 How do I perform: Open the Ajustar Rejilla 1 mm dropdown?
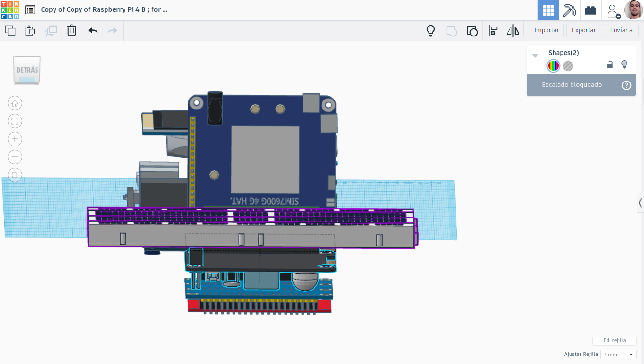[618, 355]
